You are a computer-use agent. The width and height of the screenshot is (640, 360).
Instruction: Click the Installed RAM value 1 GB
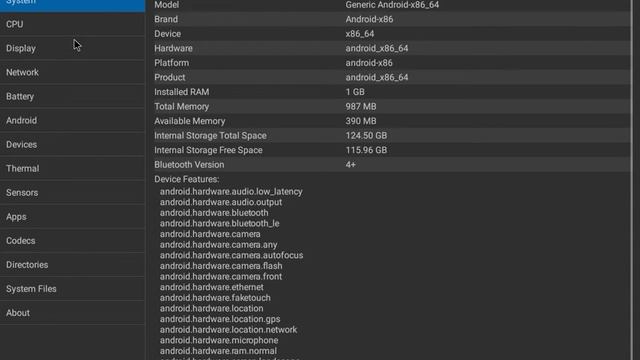355,92
